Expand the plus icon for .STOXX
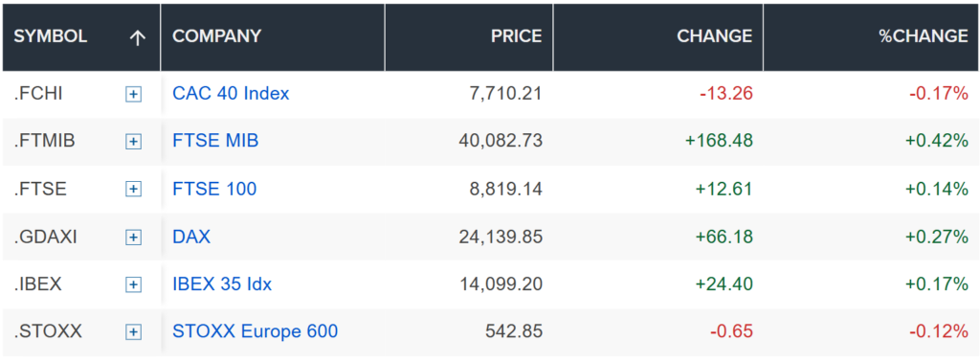The image size is (980, 363). tap(133, 331)
